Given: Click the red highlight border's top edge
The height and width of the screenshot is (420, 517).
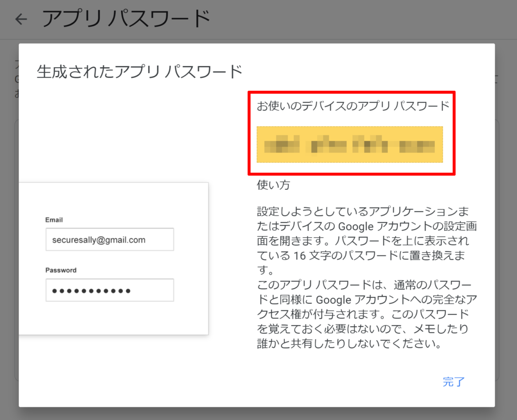Looking at the screenshot, I should click(x=351, y=92).
